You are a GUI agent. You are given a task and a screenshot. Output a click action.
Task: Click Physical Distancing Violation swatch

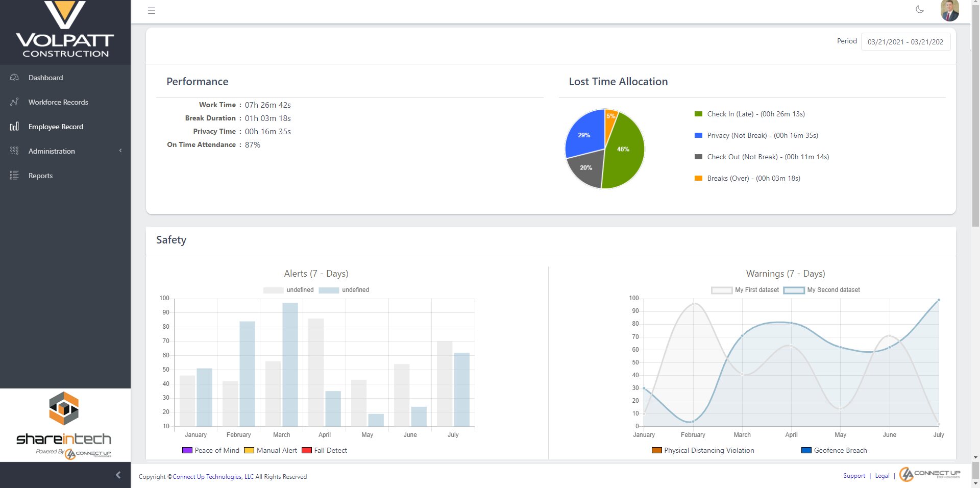point(657,450)
